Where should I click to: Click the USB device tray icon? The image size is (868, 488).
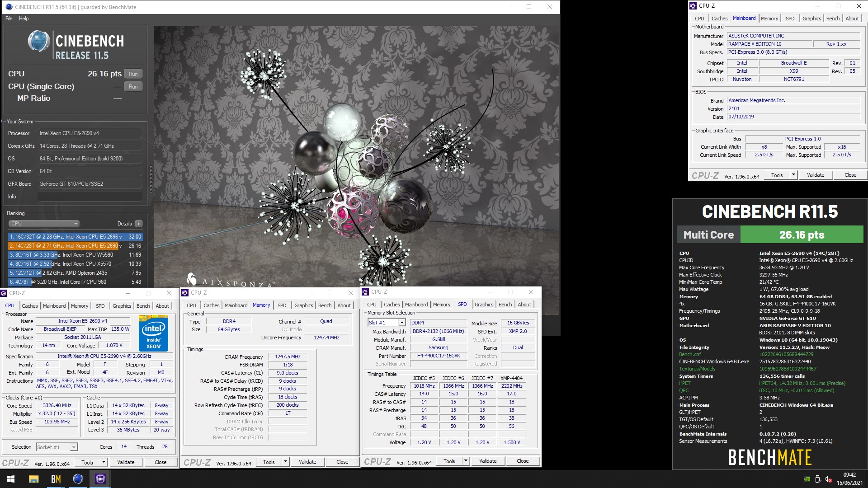(x=818, y=479)
